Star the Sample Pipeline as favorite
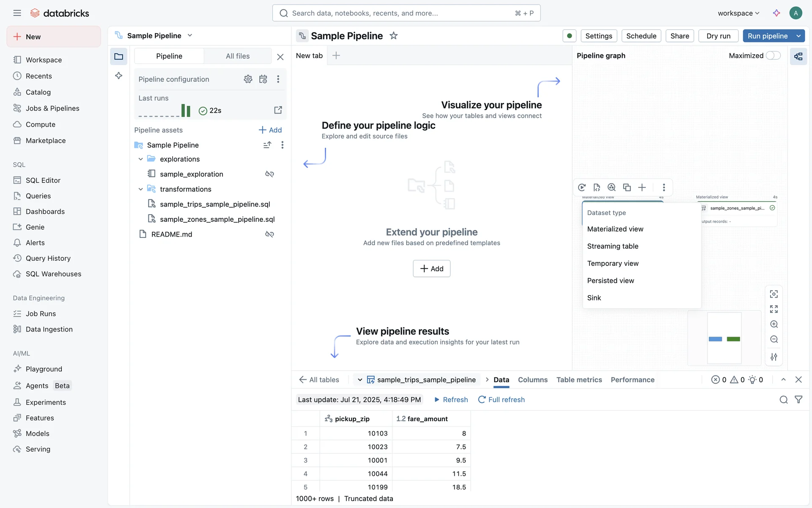This screenshot has height=508, width=812. tap(394, 36)
